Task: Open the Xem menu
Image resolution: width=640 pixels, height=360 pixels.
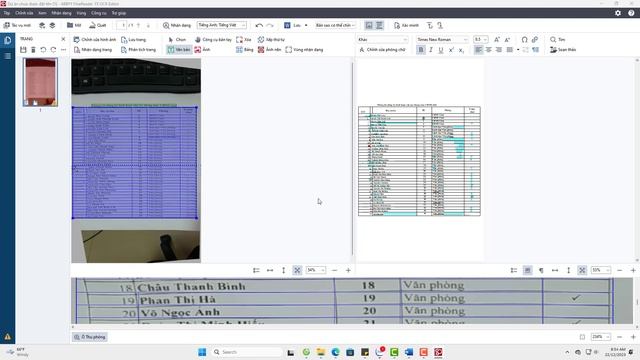Action: point(42,13)
